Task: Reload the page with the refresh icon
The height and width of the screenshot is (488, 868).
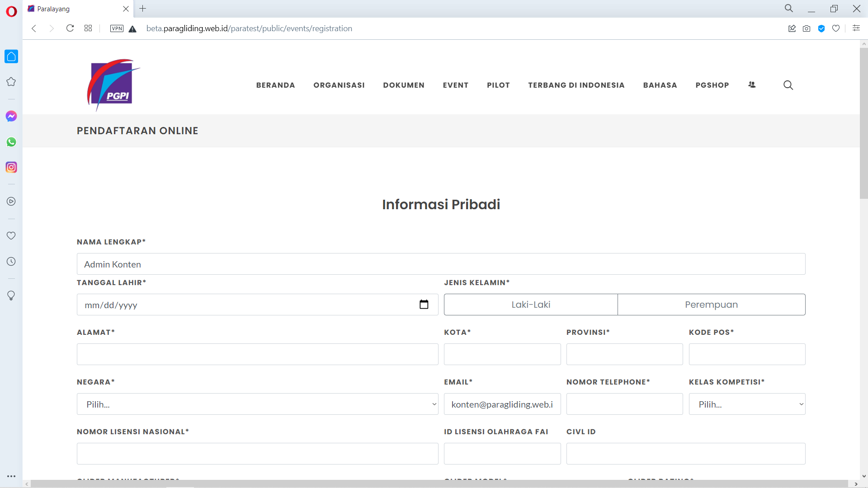Action: pos(70,28)
